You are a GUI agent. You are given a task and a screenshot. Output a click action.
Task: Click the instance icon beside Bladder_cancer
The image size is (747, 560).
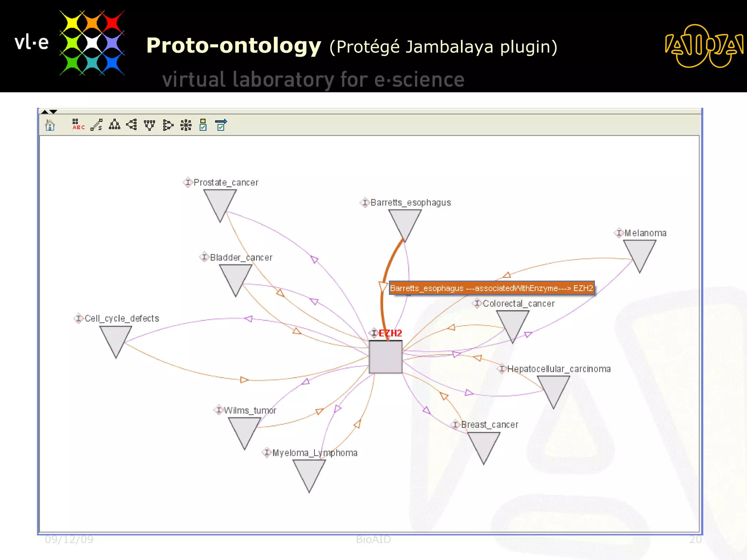204,257
